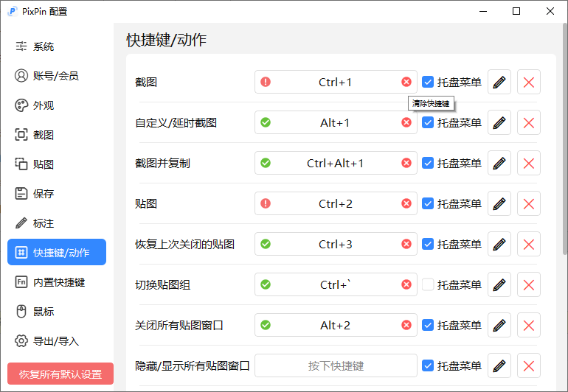Clear the Ctrl+` shortcut for 切换贴图组
The image size is (568, 392).
(406, 285)
